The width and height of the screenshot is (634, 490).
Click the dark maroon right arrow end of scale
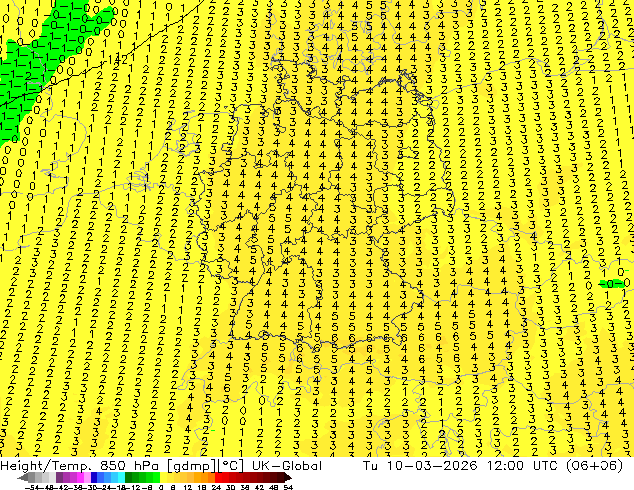click(x=288, y=477)
